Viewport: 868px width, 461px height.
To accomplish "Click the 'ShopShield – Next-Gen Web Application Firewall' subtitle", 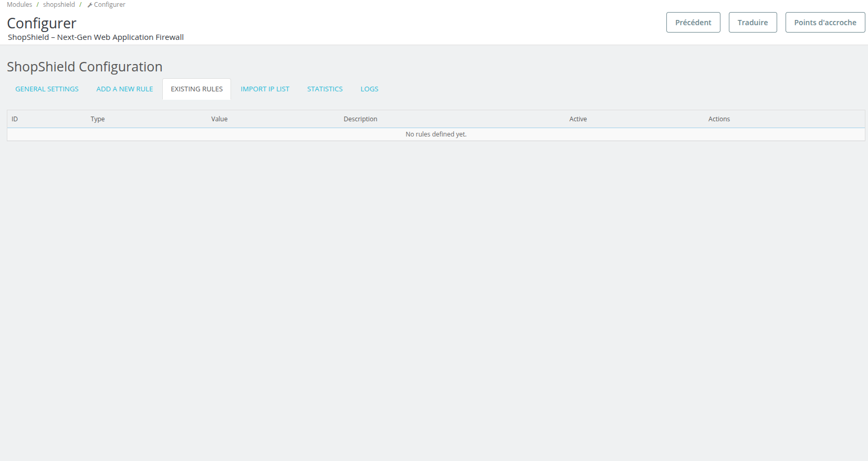I will [x=96, y=37].
